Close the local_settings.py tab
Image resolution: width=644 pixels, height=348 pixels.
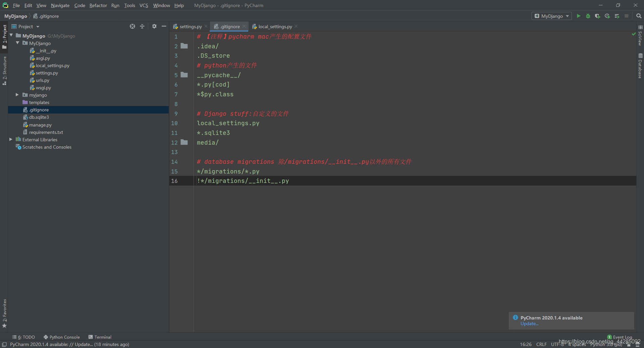(x=296, y=26)
